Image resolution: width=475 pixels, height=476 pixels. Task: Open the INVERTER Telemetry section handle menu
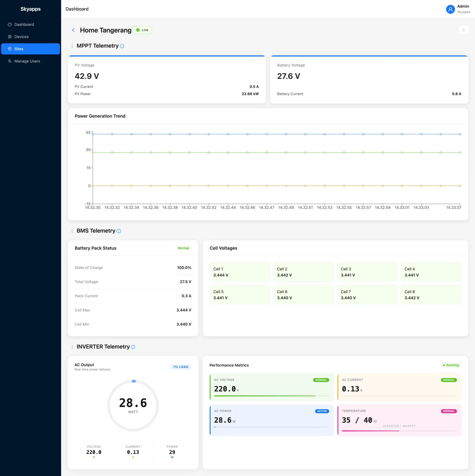pos(72,347)
